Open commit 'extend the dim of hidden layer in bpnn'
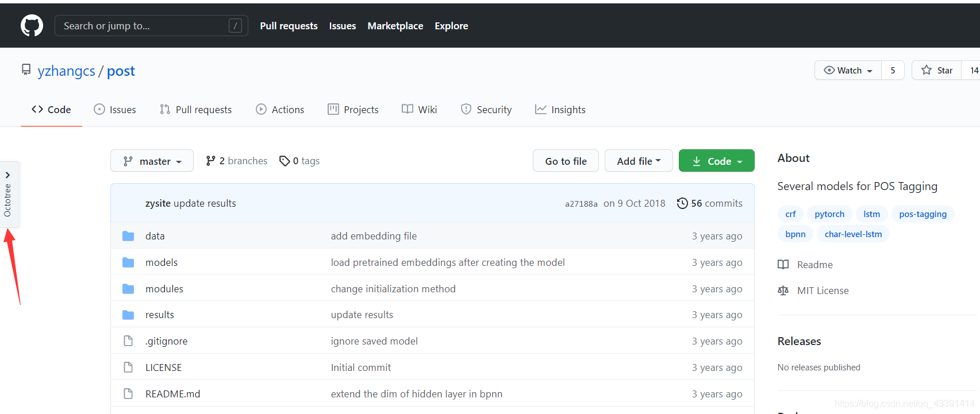 pyautogui.click(x=417, y=394)
